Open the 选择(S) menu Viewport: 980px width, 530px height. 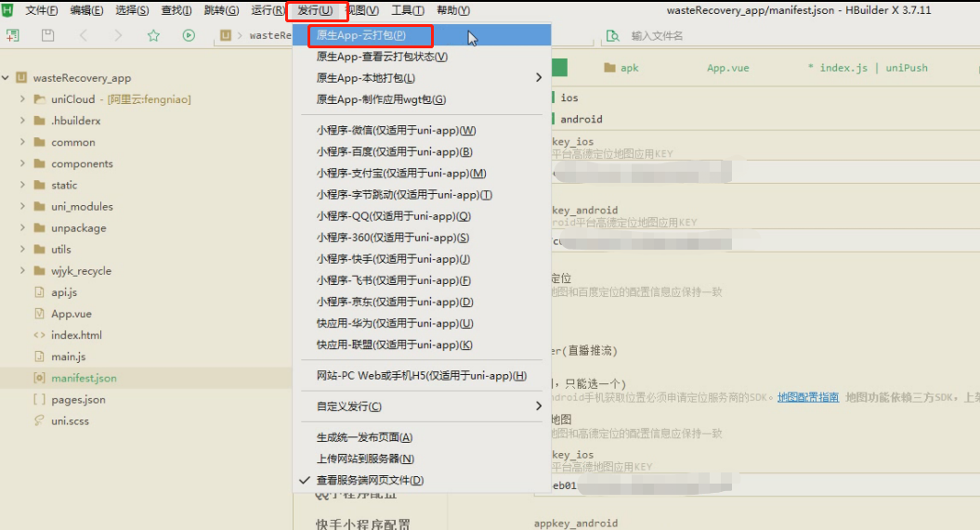[x=132, y=10]
